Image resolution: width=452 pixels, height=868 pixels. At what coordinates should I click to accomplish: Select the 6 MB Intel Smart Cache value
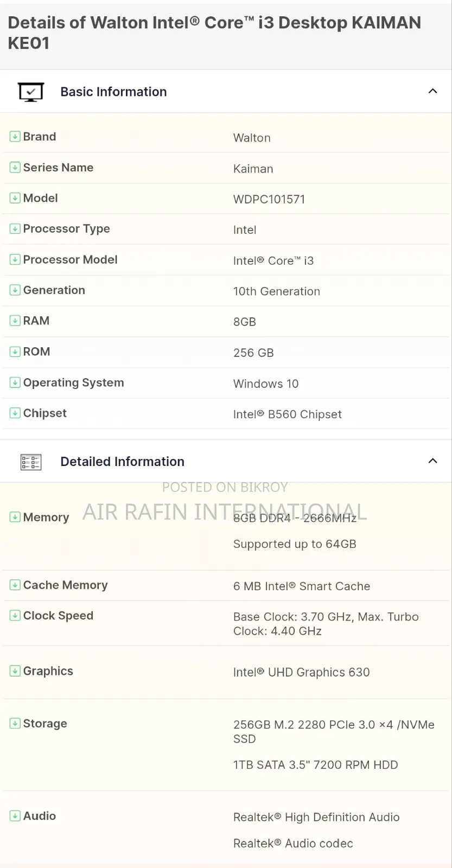tap(302, 586)
